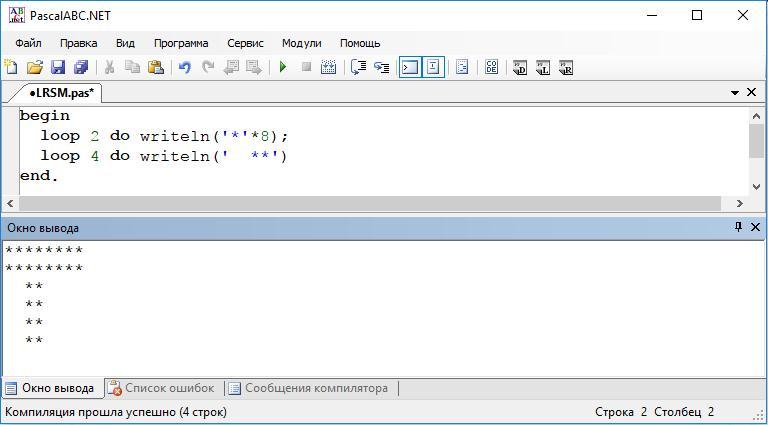Toggle the input panel toolbar button
The width and height of the screenshot is (768, 425).
click(433, 67)
